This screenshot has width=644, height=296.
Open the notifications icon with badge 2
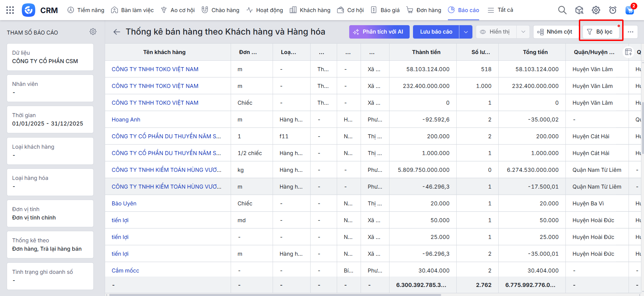[630, 10]
